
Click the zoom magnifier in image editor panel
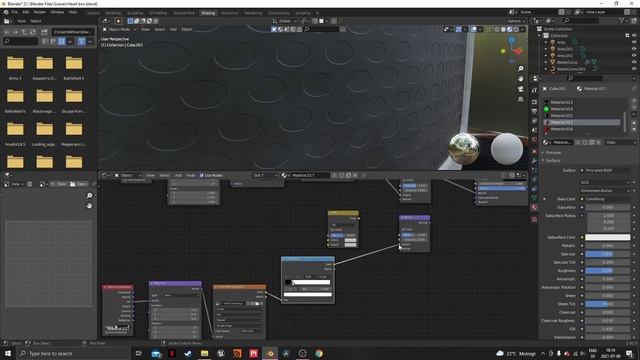click(89, 196)
